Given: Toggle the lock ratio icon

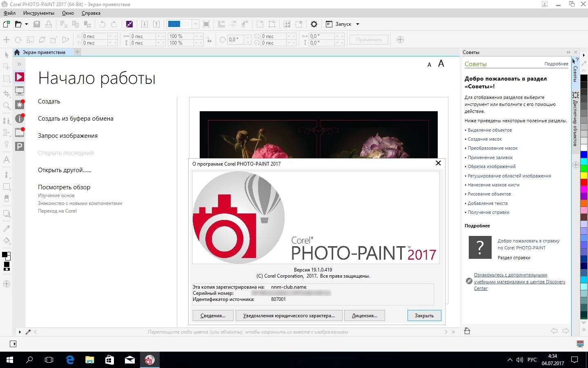Looking at the screenshot, I should pos(209,40).
